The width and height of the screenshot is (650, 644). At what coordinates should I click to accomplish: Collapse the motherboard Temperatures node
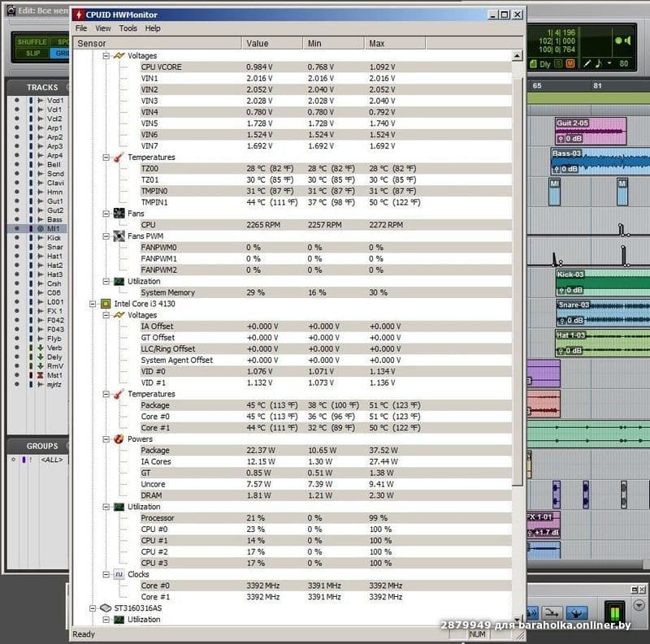[x=106, y=157]
